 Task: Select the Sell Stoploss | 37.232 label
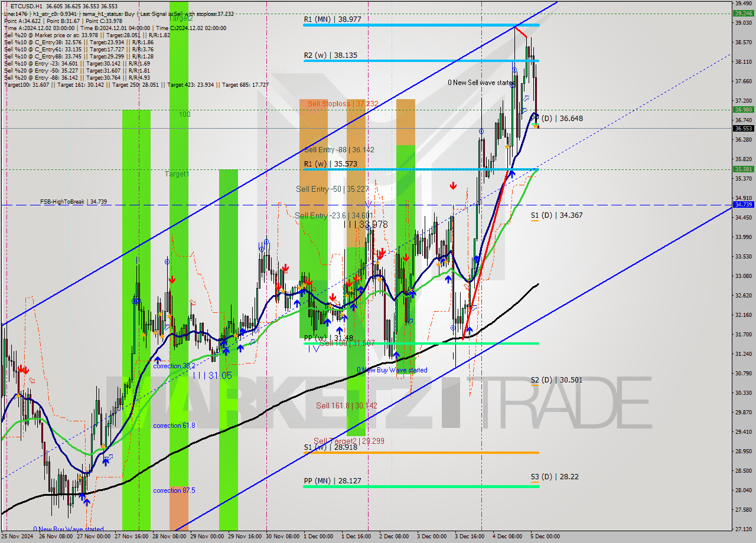point(343,103)
